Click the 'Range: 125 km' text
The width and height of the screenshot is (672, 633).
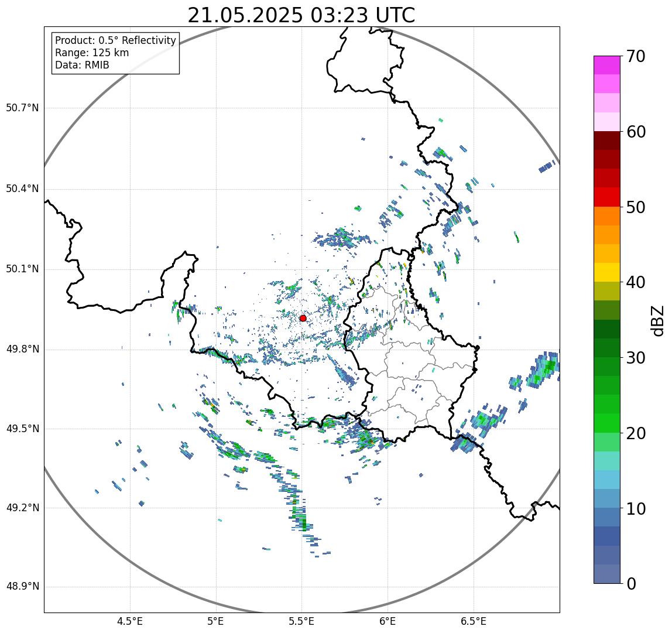(92, 53)
